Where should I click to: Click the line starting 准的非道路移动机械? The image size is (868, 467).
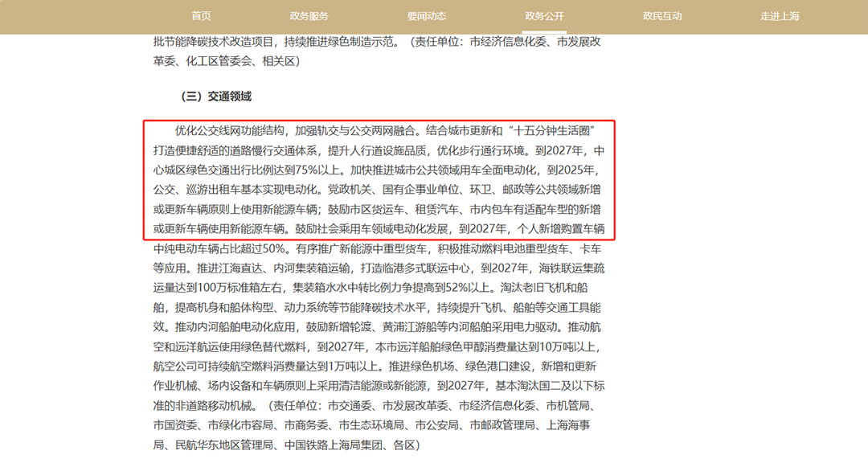pos(375,406)
